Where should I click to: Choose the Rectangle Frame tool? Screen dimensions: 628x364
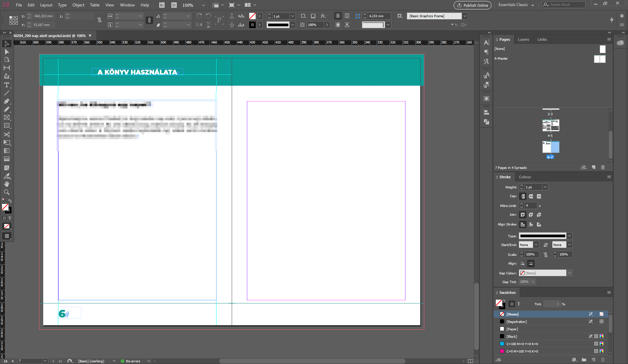[6, 117]
